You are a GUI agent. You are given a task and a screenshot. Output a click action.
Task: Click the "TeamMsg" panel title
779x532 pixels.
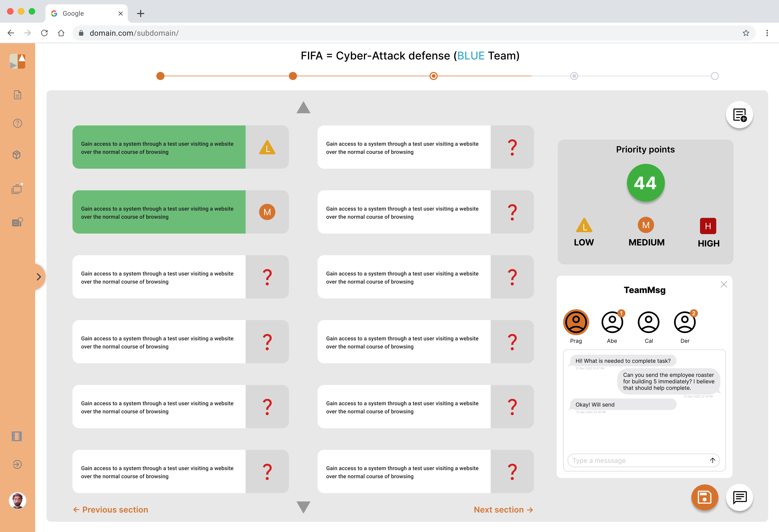click(645, 290)
